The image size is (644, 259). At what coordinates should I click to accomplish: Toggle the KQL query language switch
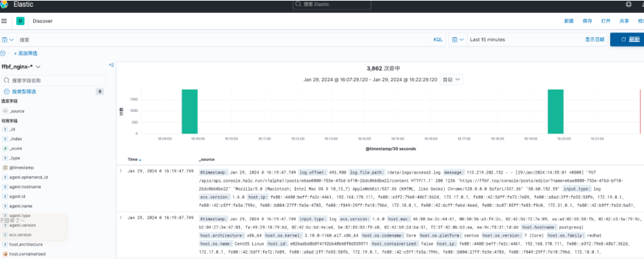(x=438, y=40)
